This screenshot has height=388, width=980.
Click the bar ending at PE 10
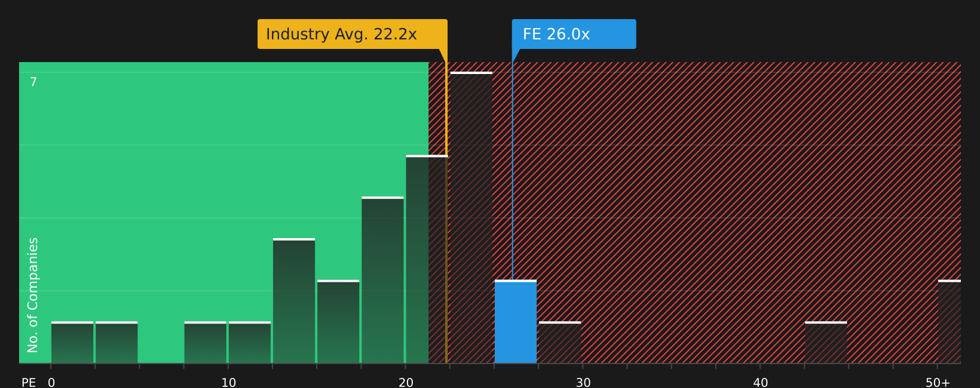coord(206,343)
